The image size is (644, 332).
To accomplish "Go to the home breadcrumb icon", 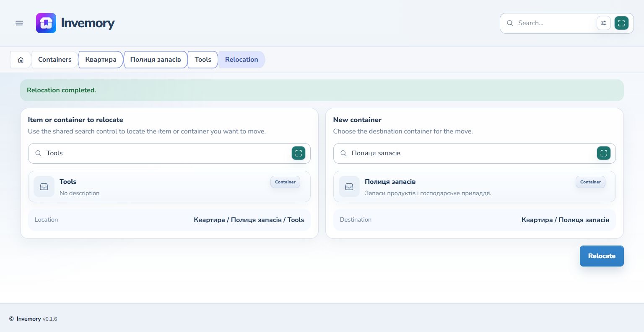I will 21,60.
